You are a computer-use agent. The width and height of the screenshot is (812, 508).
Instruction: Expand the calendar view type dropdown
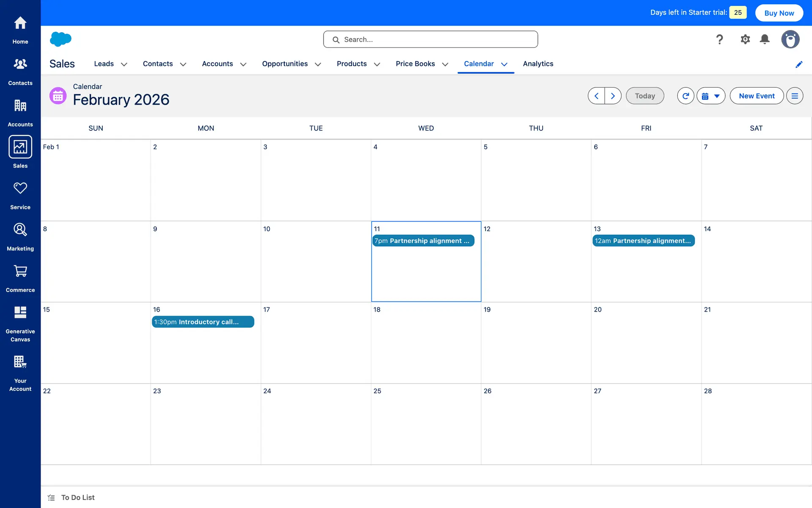(x=711, y=96)
